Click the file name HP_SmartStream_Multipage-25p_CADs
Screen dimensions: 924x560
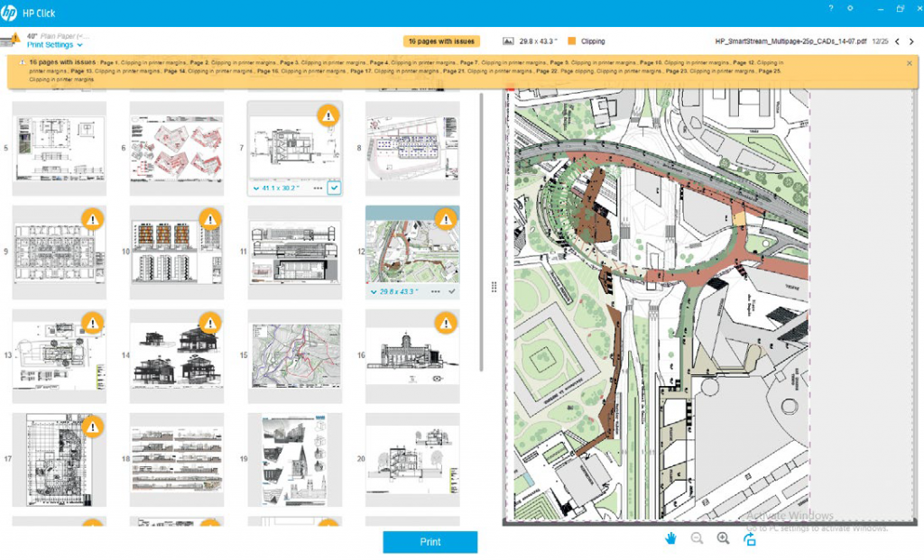(790, 41)
